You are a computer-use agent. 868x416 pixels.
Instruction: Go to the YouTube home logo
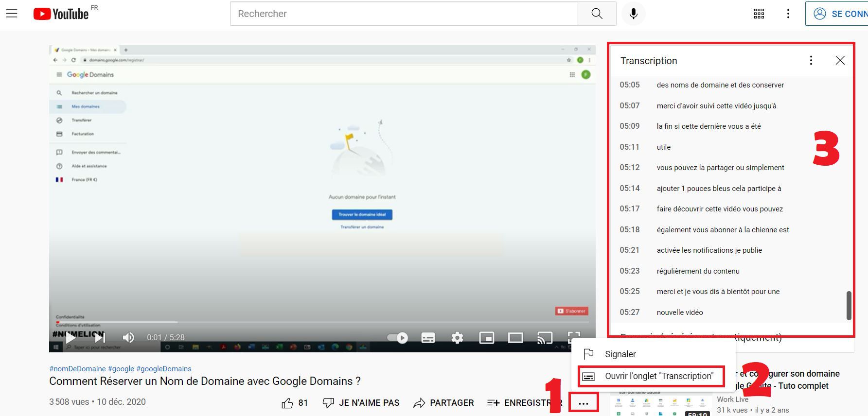[x=61, y=14]
